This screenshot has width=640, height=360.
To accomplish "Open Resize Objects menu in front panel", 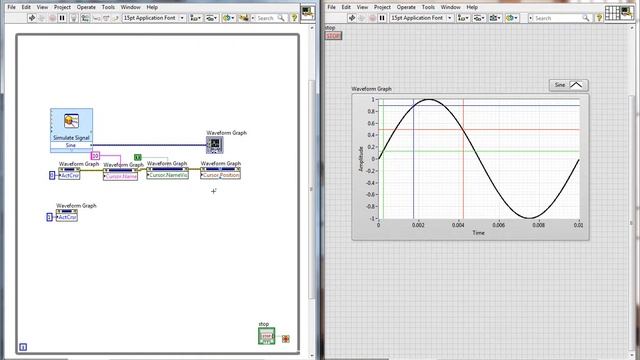I will [495, 18].
